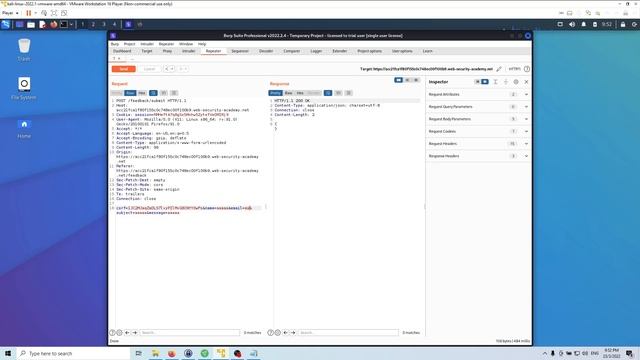Open the Intruder menu in menu bar
Viewport: 640px width, 360px height.
pyautogui.click(x=147, y=44)
